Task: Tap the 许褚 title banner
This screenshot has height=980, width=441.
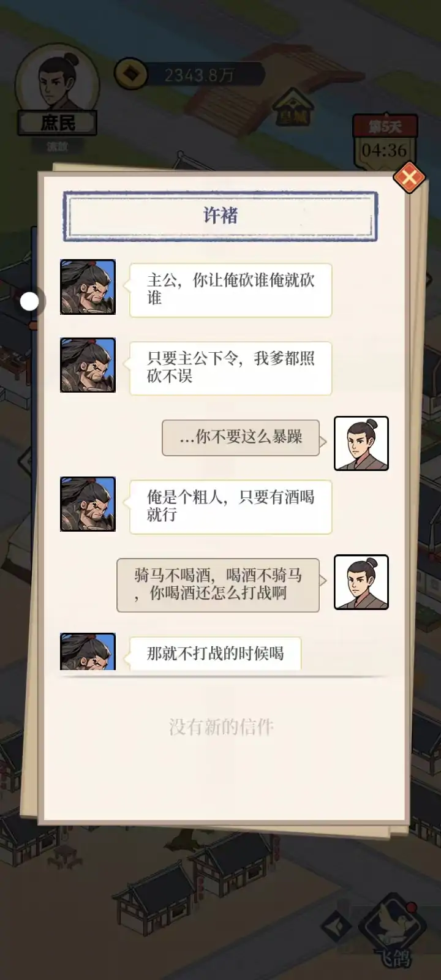Action: (x=221, y=216)
